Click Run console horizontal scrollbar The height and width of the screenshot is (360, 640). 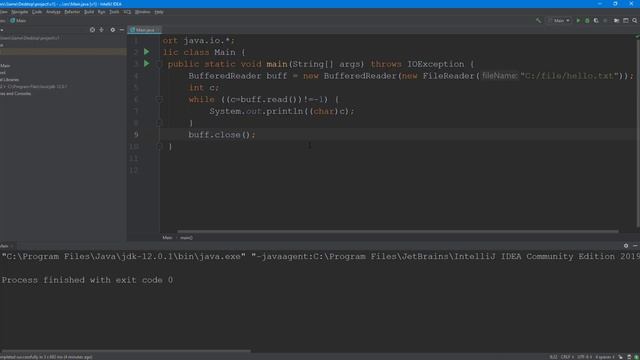(125, 351)
